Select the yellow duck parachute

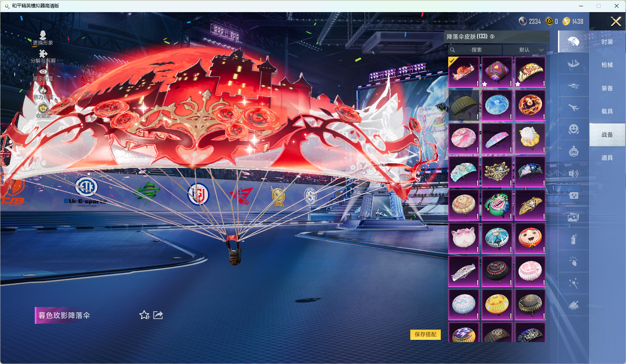(x=497, y=305)
